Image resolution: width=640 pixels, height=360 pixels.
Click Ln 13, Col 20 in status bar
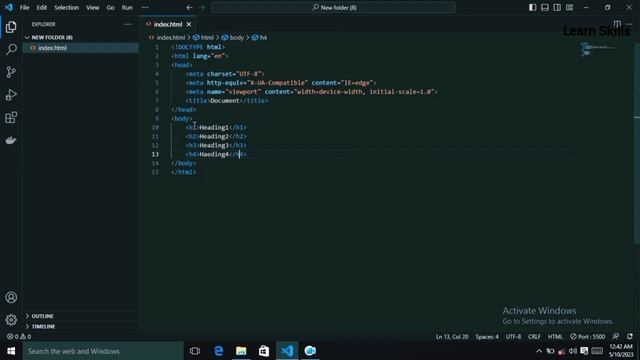[x=452, y=336]
